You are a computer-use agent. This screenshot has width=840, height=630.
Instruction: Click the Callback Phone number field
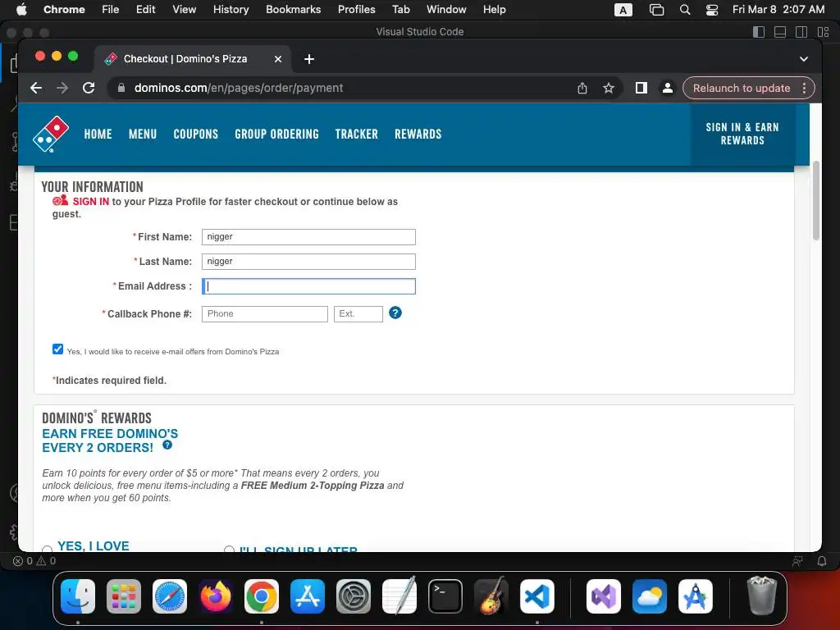point(265,314)
